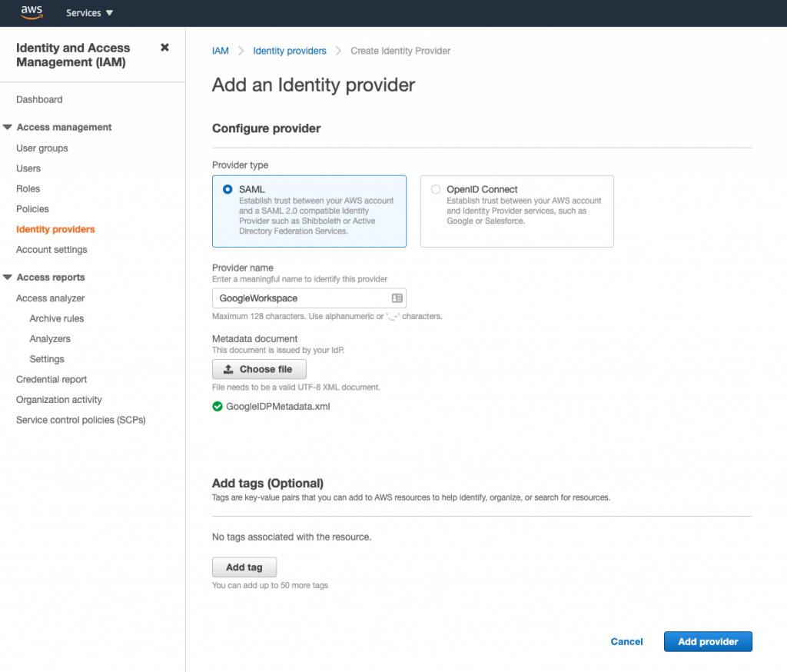
Task: Click Choose file to upload metadata
Action: (259, 368)
